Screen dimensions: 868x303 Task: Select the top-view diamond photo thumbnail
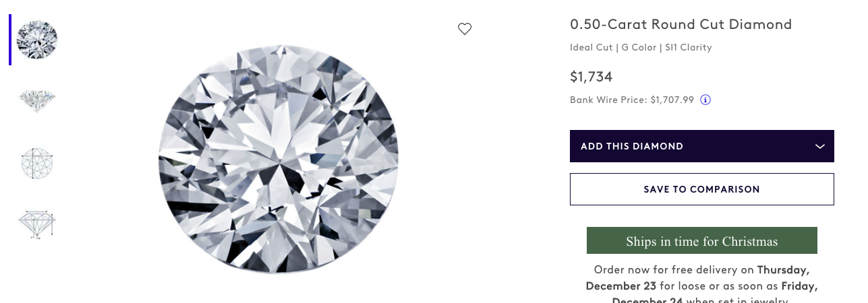[x=37, y=40]
